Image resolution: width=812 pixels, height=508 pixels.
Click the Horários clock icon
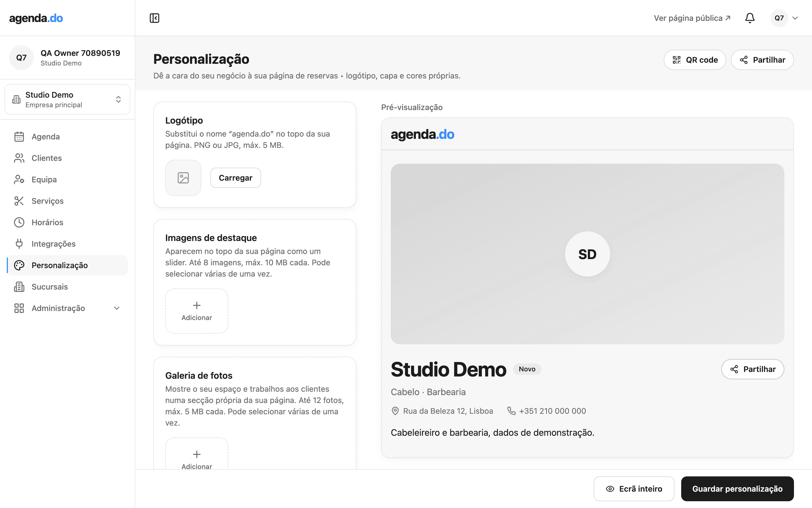19,222
